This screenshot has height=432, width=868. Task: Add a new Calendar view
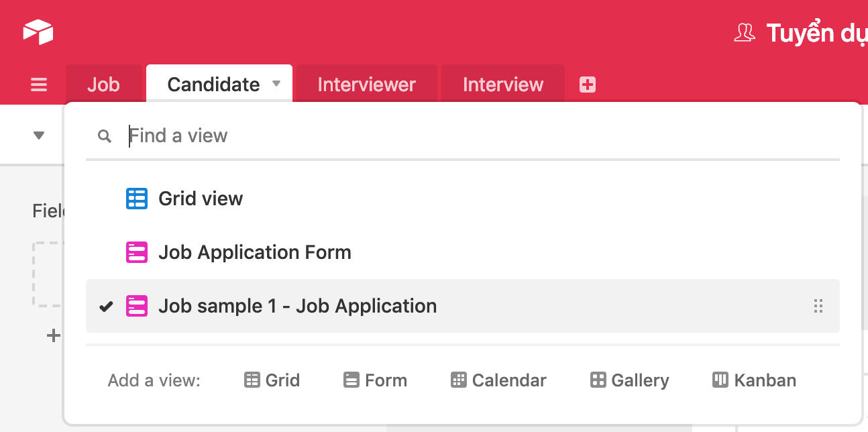[498, 380]
